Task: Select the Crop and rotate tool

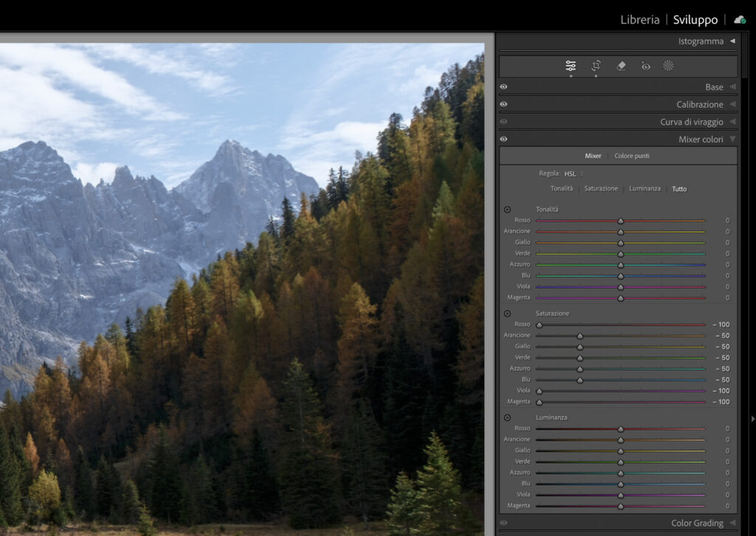Action: pyautogui.click(x=596, y=66)
